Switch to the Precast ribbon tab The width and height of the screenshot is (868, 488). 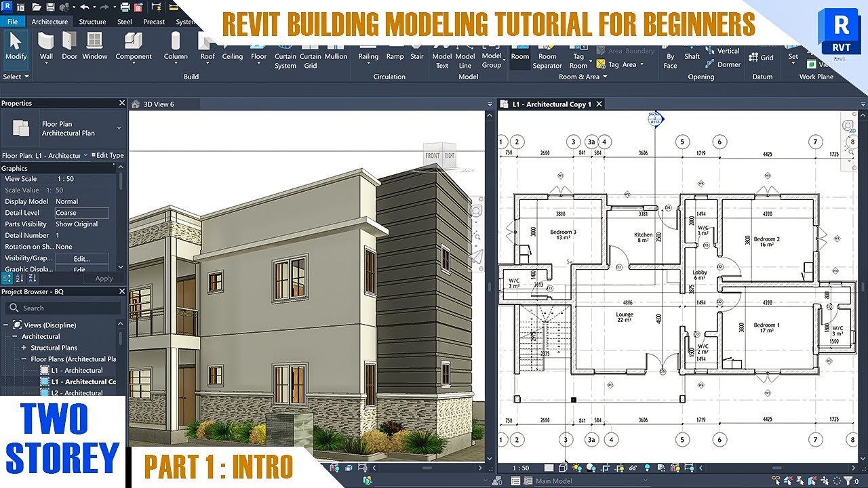(155, 21)
